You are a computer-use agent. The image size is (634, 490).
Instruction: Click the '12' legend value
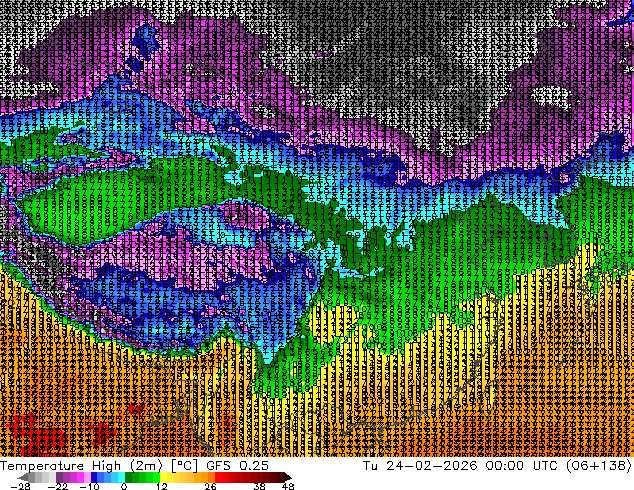point(162,486)
